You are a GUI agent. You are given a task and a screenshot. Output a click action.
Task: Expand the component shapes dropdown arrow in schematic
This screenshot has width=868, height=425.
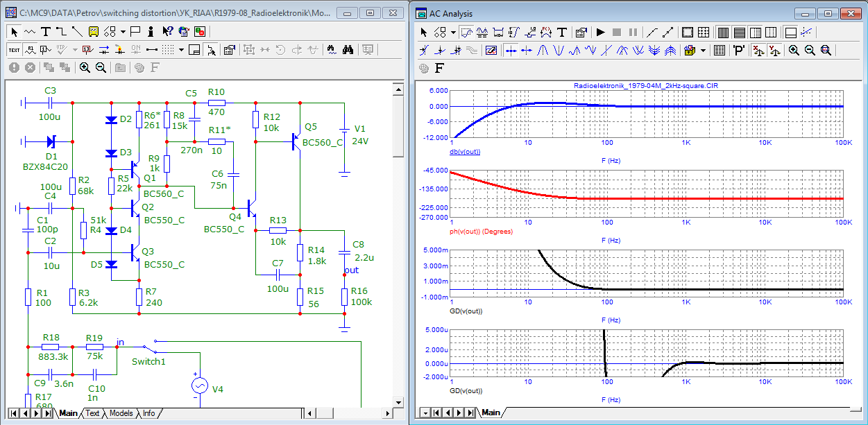click(x=123, y=31)
